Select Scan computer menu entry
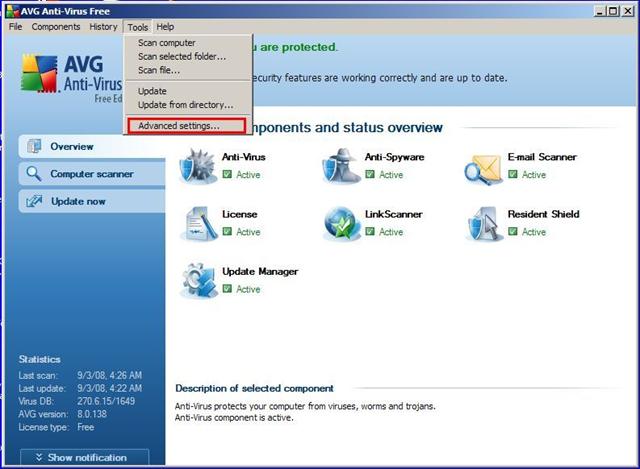 click(x=167, y=43)
